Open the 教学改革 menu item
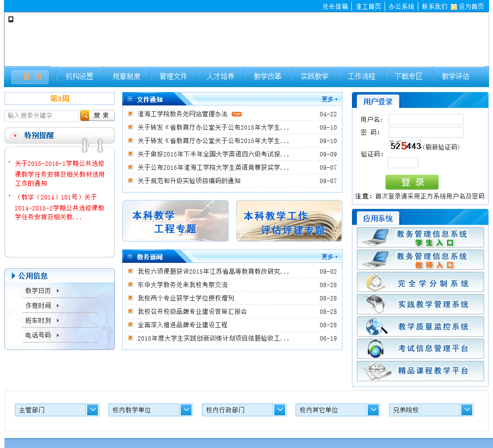Image resolution: width=493 pixels, height=448 pixels. (x=268, y=76)
